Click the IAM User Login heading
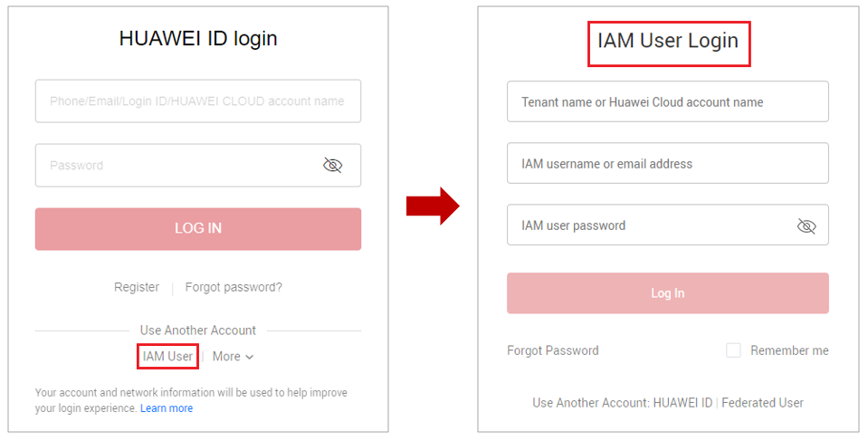Screen dimensions: 868x441 tap(668, 41)
